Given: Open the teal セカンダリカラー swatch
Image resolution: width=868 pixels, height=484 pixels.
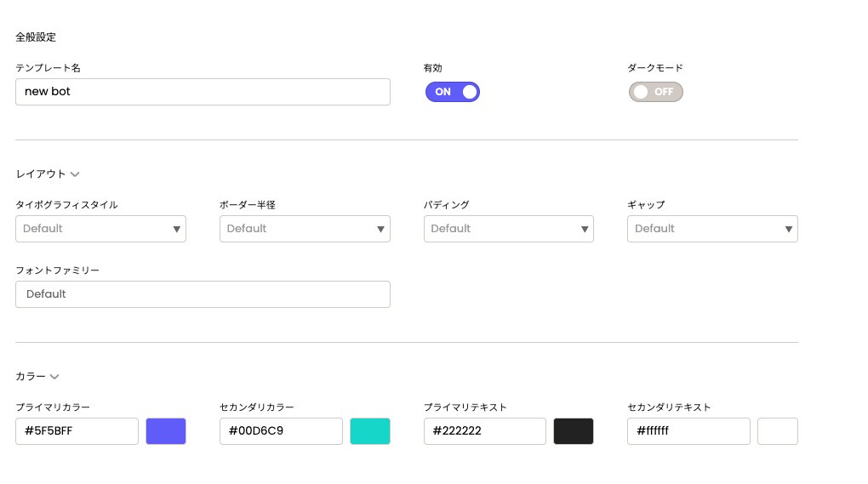Looking at the screenshot, I should pos(370,431).
